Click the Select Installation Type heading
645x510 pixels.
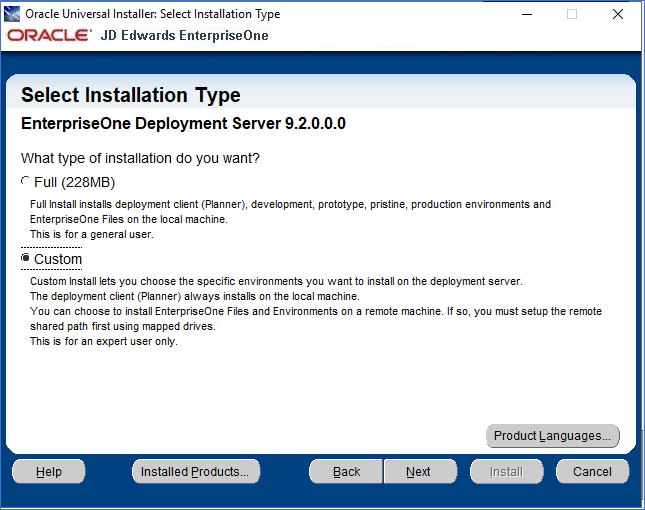coord(131,95)
